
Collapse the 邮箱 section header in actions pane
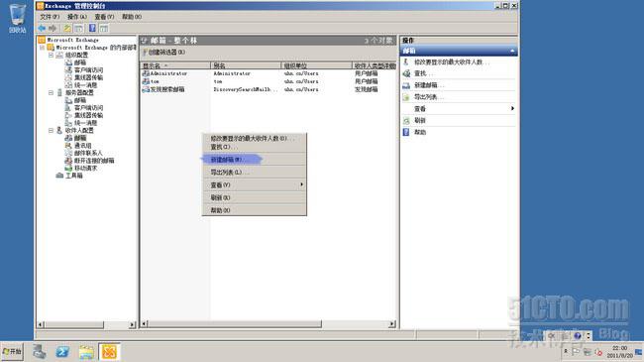(x=459, y=51)
